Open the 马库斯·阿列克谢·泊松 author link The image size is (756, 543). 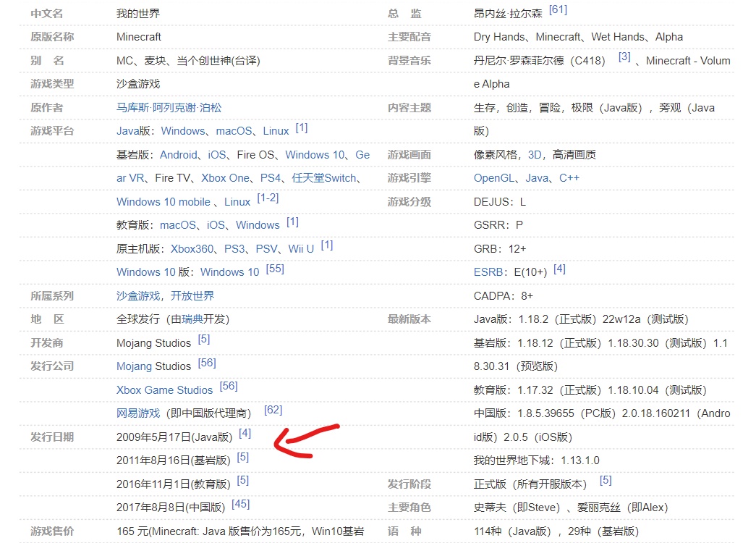pyautogui.click(x=169, y=108)
